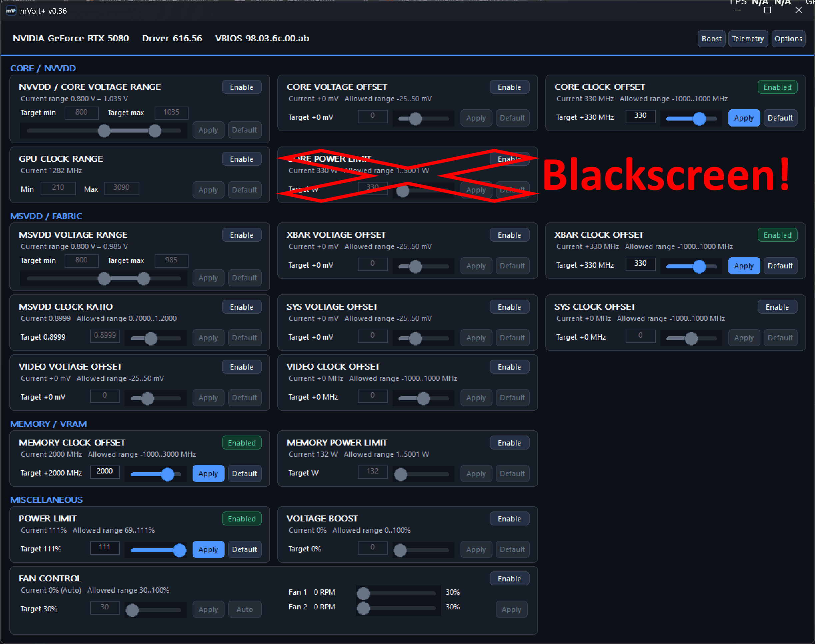Enable MSVDD Voltage Range

242,235
